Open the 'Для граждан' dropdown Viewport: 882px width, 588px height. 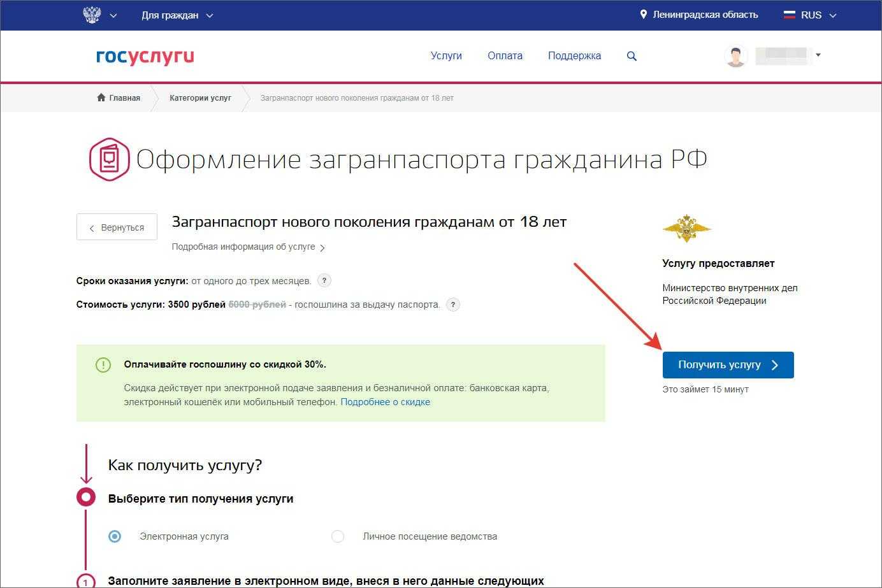pos(177,15)
